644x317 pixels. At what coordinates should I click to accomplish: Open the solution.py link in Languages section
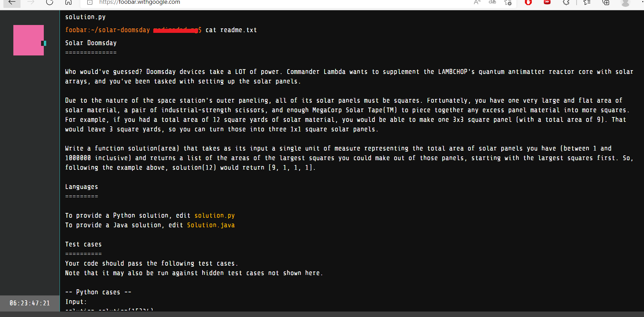point(215,216)
